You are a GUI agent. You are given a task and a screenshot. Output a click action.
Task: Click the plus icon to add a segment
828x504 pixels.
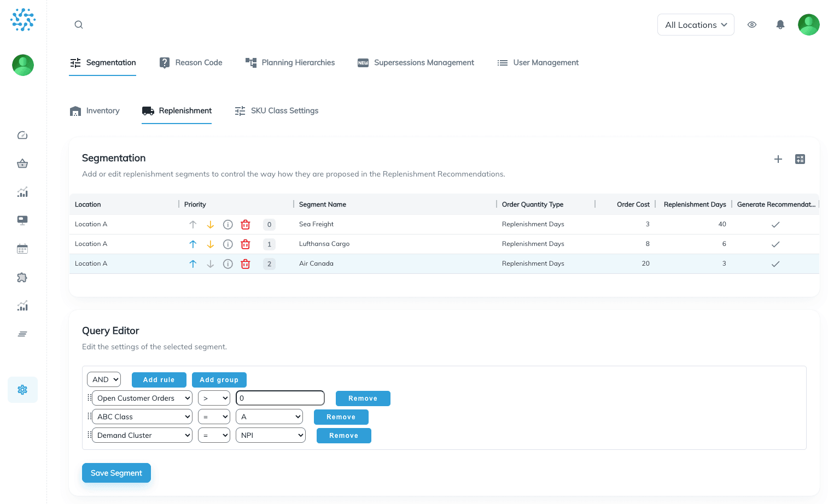(778, 159)
